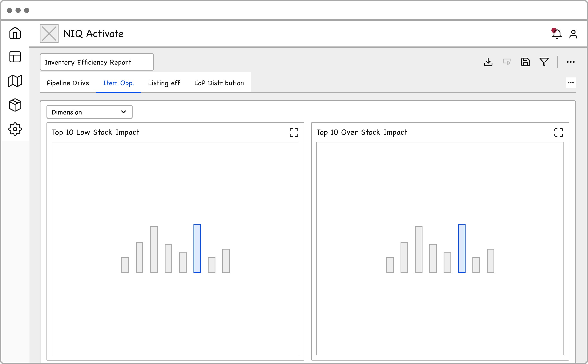Select the Listing eff tab

pyautogui.click(x=164, y=83)
